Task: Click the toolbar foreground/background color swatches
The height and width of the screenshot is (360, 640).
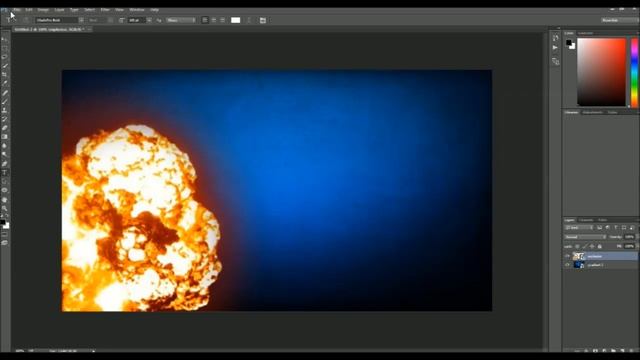Action: tap(4, 224)
